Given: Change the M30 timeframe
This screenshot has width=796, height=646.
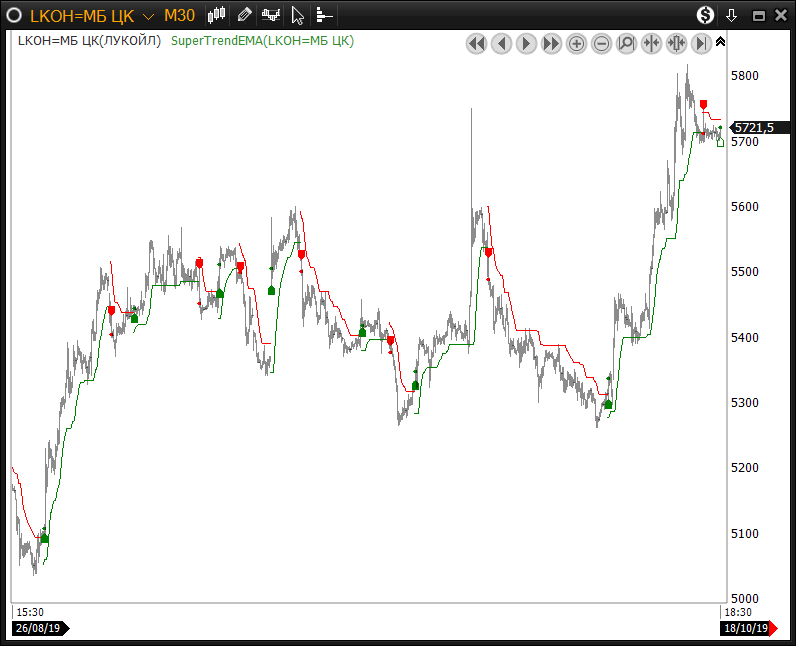Looking at the screenshot, I should click(179, 16).
